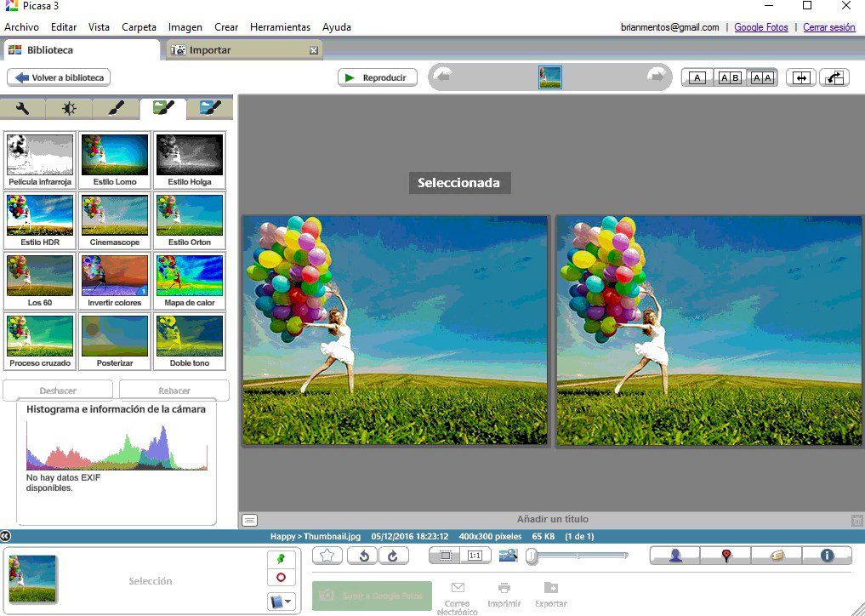Select the brush effects tab icon
The width and height of the screenshot is (865, 616).
tap(115, 109)
